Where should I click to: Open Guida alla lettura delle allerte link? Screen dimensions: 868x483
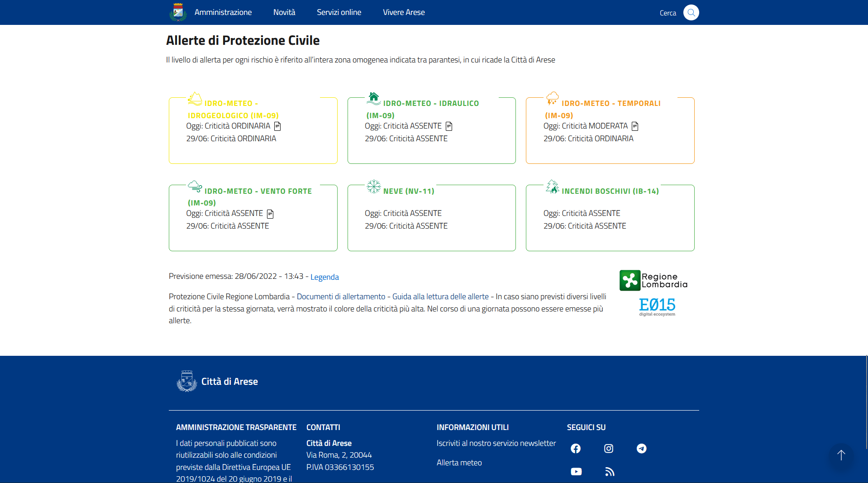(440, 296)
